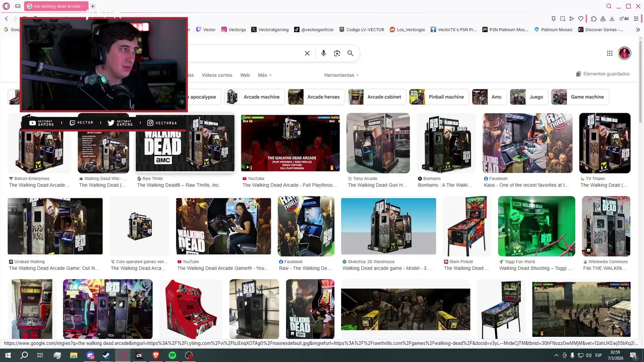Open the Toggi Fun World green image
The width and height of the screenshot is (644, 362).
536,226
